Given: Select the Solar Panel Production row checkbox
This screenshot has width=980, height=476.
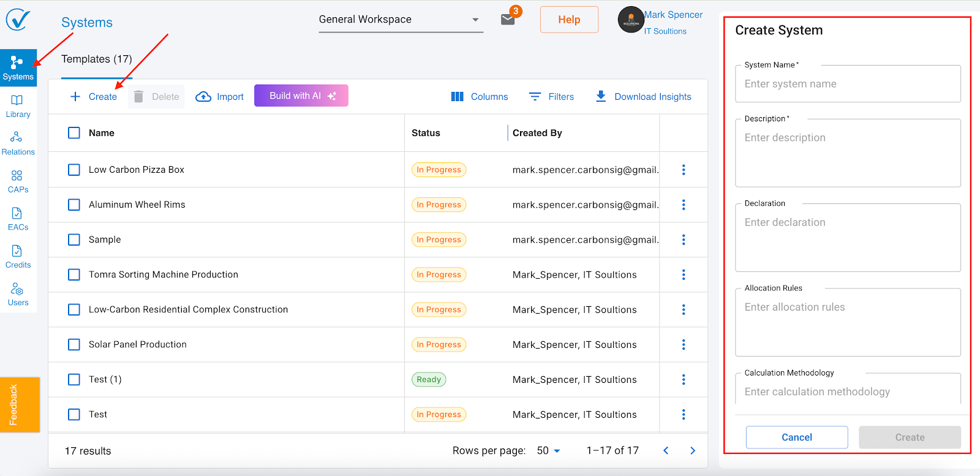Looking at the screenshot, I should (x=74, y=344).
